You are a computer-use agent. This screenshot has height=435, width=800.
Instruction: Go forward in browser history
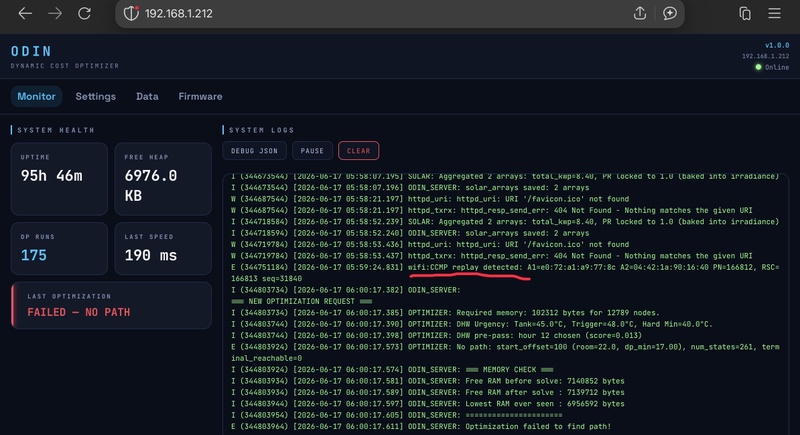coord(55,14)
